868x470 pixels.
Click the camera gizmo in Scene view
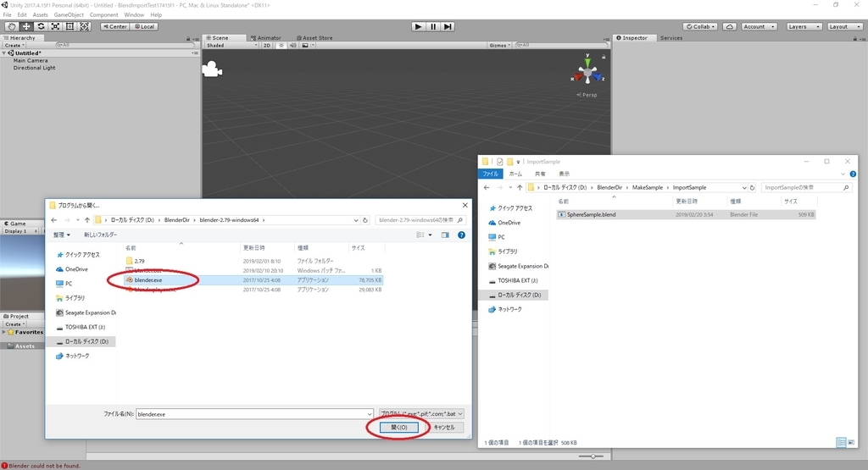pyautogui.click(x=212, y=69)
